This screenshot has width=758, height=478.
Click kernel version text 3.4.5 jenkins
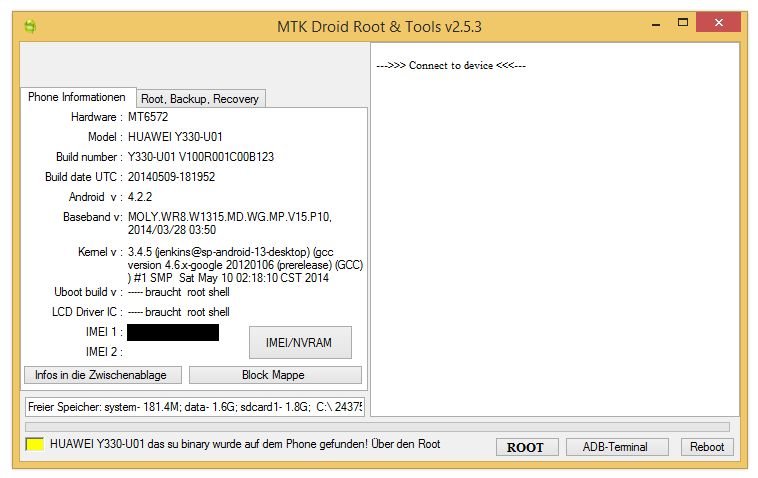click(x=245, y=265)
